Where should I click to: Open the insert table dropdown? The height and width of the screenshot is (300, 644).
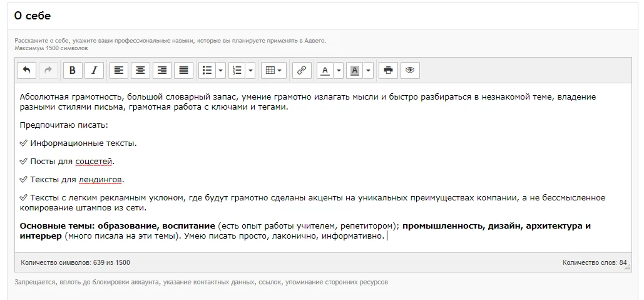click(273, 70)
